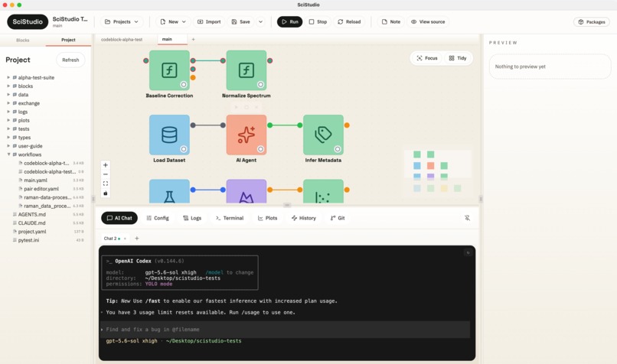Select the main canvas tab
617x364 pixels.
[172, 39]
